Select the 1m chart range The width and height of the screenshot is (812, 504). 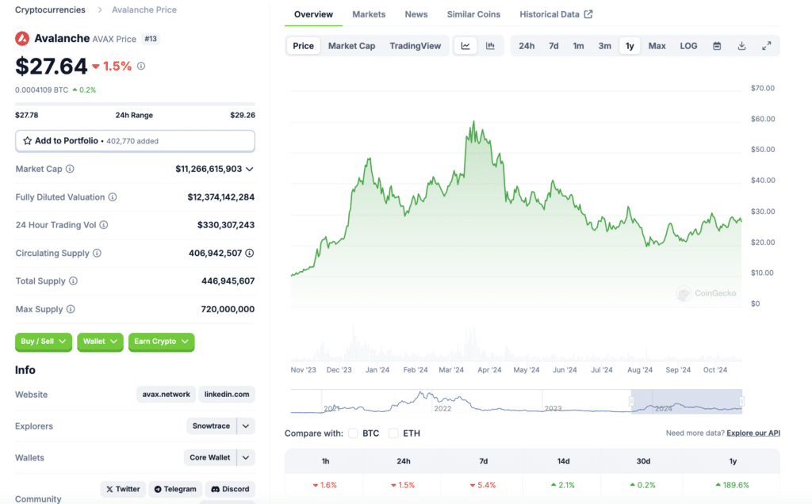point(578,46)
